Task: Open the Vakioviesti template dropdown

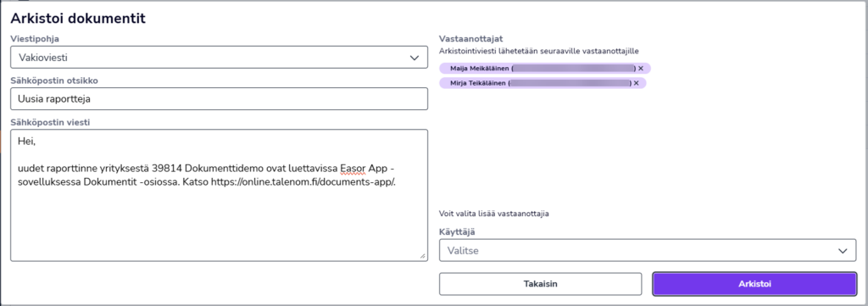Action: click(220, 58)
